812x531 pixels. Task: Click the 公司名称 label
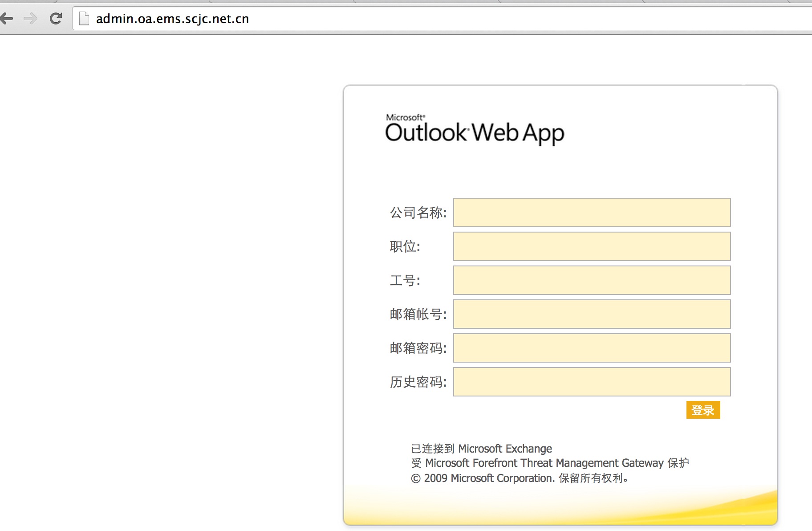pos(418,212)
